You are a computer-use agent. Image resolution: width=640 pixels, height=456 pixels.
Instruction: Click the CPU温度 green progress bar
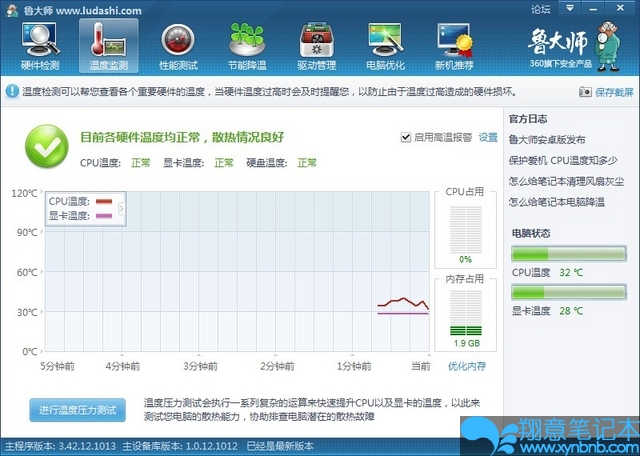pyautogui.click(x=569, y=254)
